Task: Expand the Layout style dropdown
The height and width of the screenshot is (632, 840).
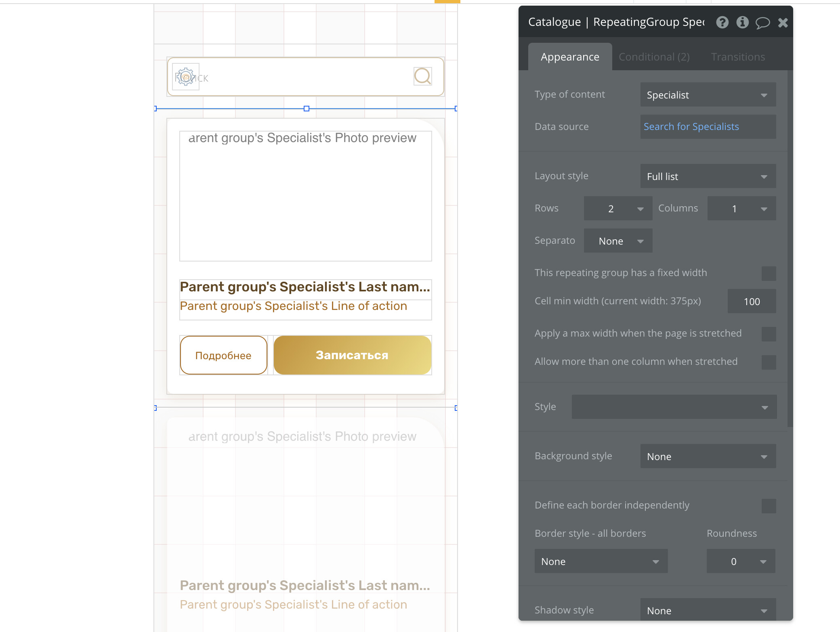Action: coord(708,176)
